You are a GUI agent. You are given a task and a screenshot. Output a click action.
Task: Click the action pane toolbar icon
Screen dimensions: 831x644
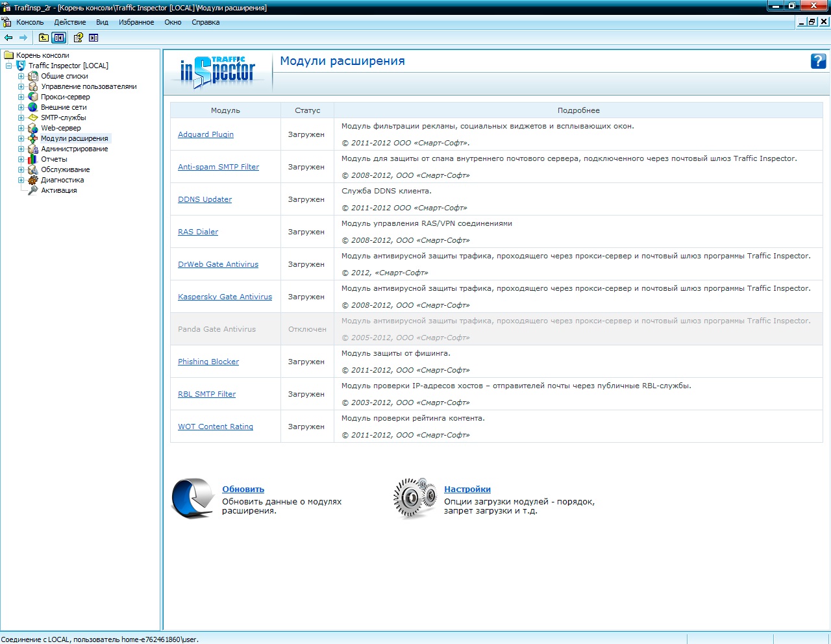[x=93, y=38]
